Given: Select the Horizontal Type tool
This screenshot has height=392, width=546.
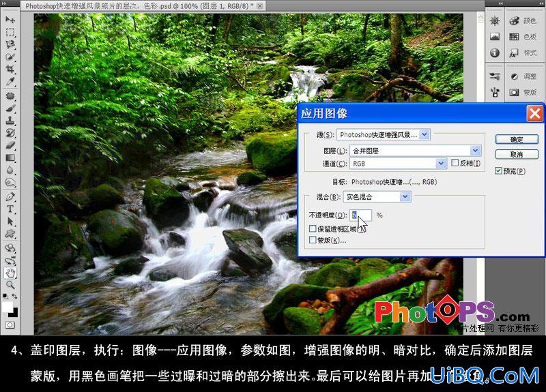Looking at the screenshot, I should click(10, 209).
